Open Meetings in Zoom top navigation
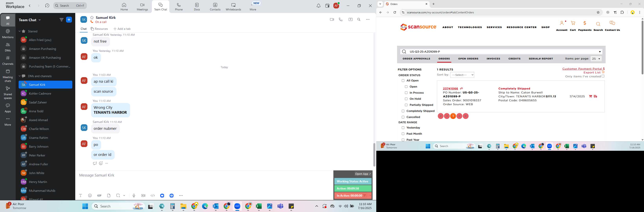Image resolution: width=644 pixels, height=212 pixels. click(142, 7)
